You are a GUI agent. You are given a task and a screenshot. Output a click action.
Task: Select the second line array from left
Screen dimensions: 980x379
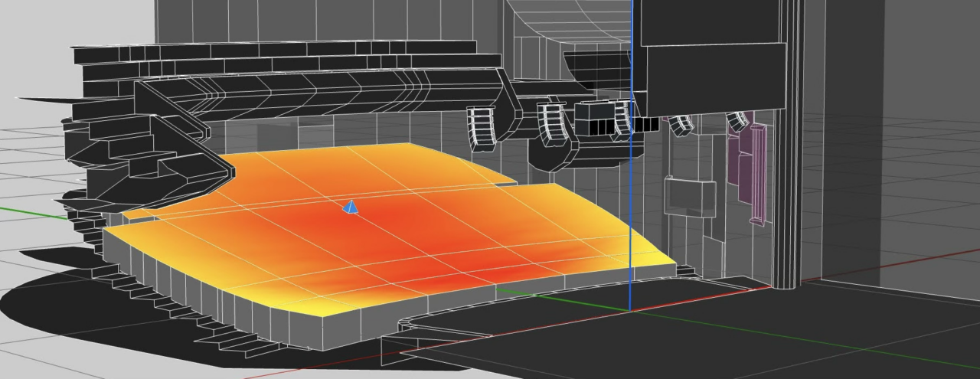pyautogui.click(x=553, y=126)
